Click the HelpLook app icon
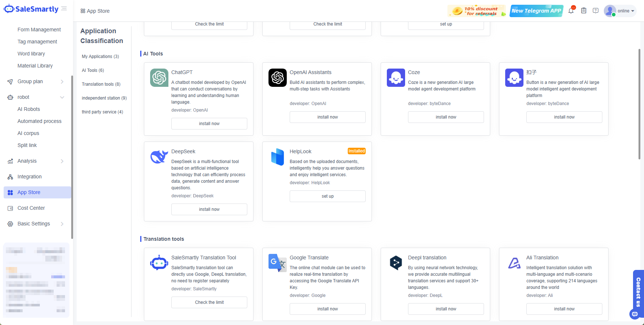The image size is (644, 325). click(278, 157)
